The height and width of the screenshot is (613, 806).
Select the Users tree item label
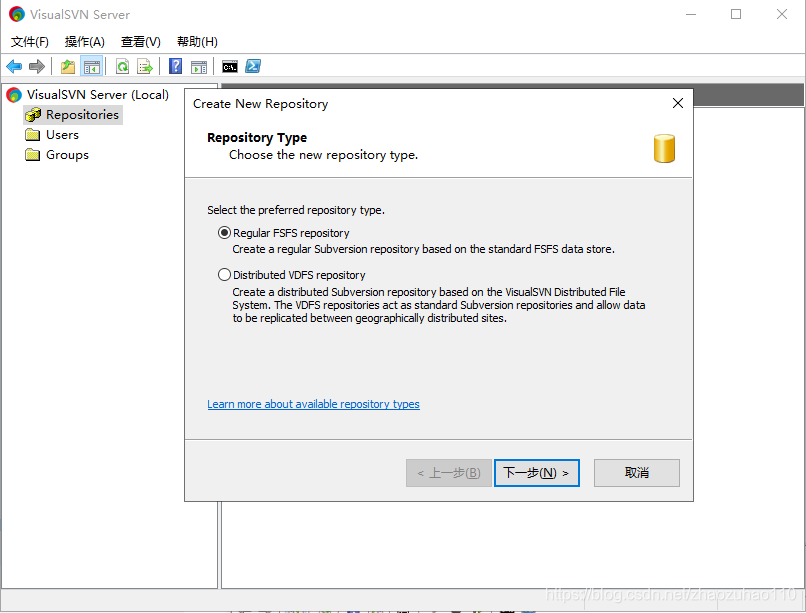coord(62,135)
